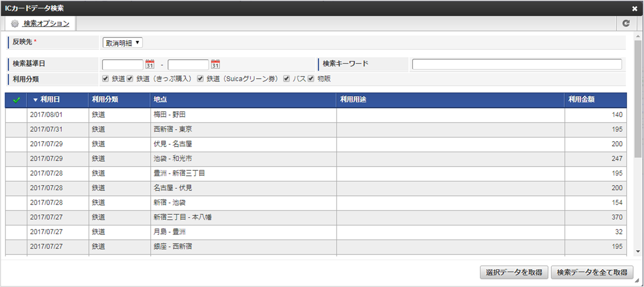Click the scrollbar up arrow
Viewport: 644px width, 287px height.
(x=637, y=36)
